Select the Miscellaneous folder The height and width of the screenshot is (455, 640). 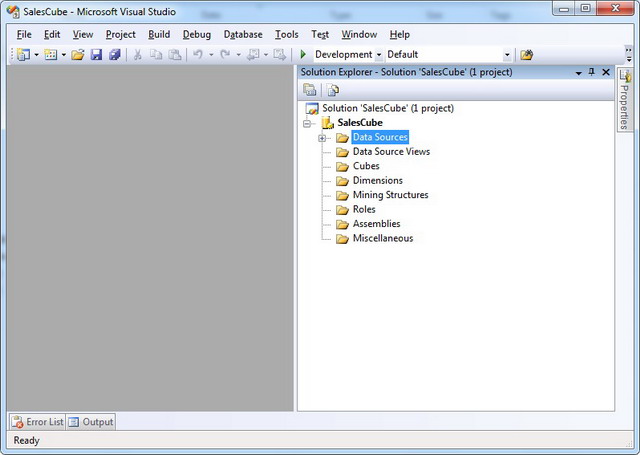pyautogui.click(x=383, y=238)
